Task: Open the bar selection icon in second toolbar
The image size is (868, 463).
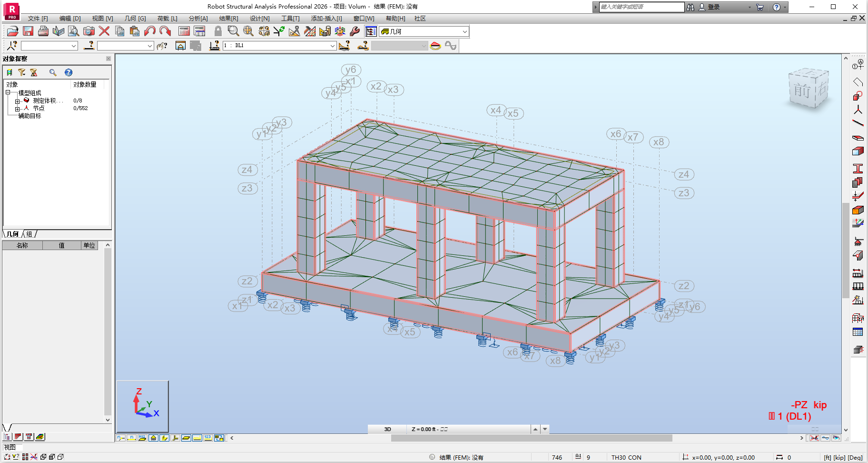Action: [x=89, y=46]
